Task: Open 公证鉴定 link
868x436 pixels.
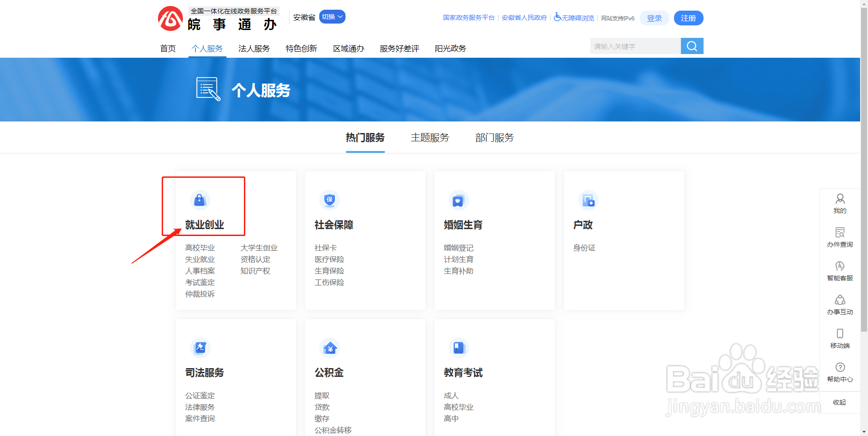Action: click(x=200, y=396)
